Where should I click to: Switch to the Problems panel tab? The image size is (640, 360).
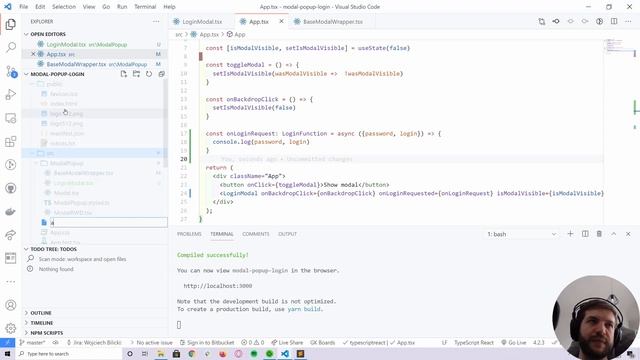(189, 234)
